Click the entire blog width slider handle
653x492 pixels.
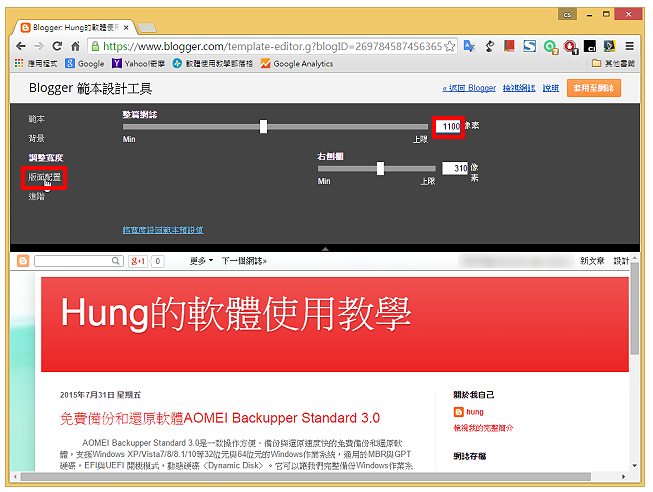pyautogui.click(x=263, y=126)
